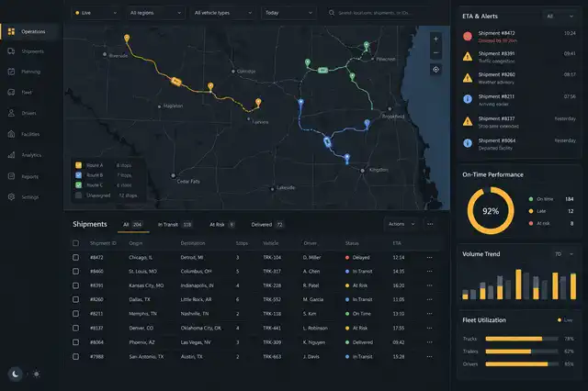Open row menu for shipment #7988
The width and height of the screenshot is (588, 391).
[x=429, y=356]
